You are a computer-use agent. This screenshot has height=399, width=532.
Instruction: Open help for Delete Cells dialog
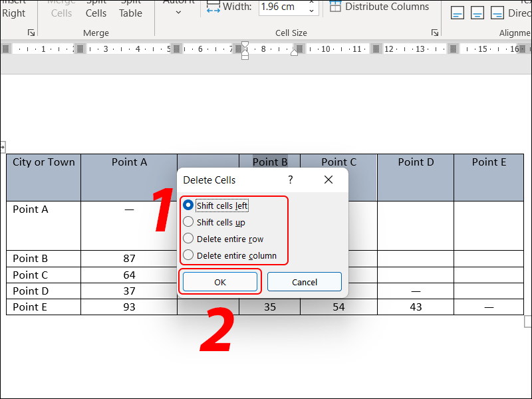tap(290, 180)
